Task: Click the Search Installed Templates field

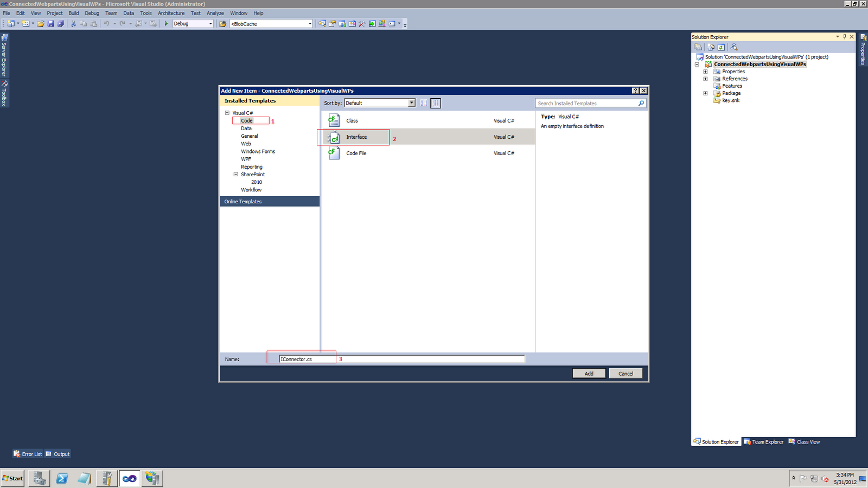Action: [586, 103]
